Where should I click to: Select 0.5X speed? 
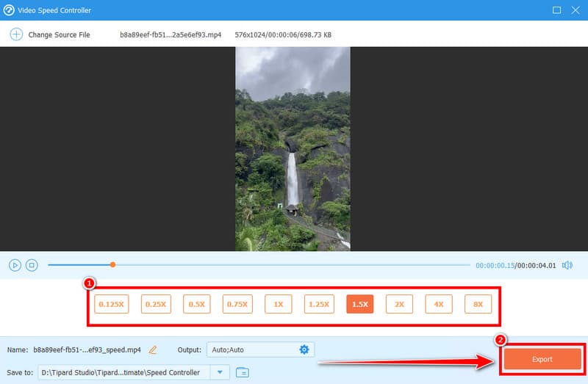pos(197,304)
